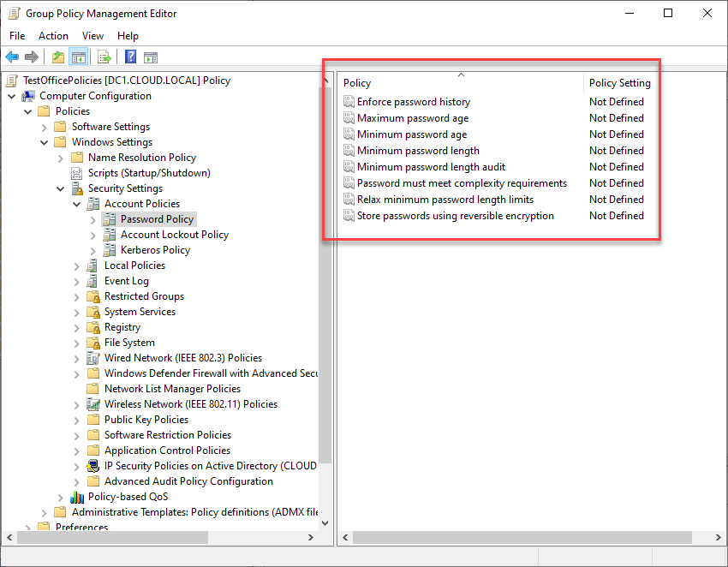Select Minimum password length audit policy
Viewport: 728px width, 567px height.
pyautogui.click(x=431, y=167)
